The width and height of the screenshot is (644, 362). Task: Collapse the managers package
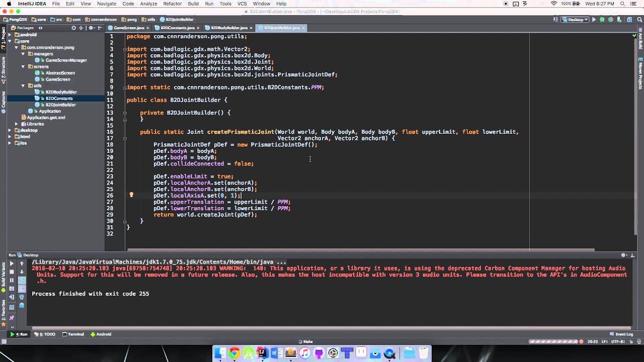23,54
